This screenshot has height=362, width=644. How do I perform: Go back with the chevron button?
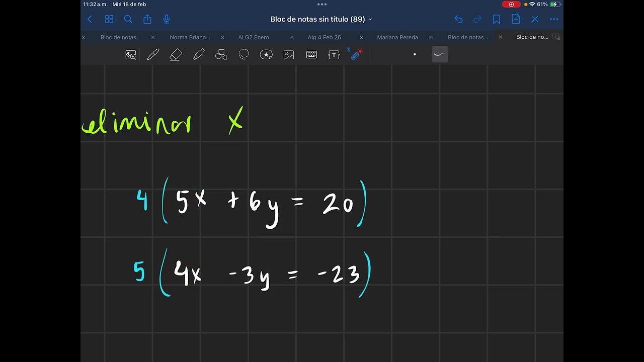click(90, 19)
